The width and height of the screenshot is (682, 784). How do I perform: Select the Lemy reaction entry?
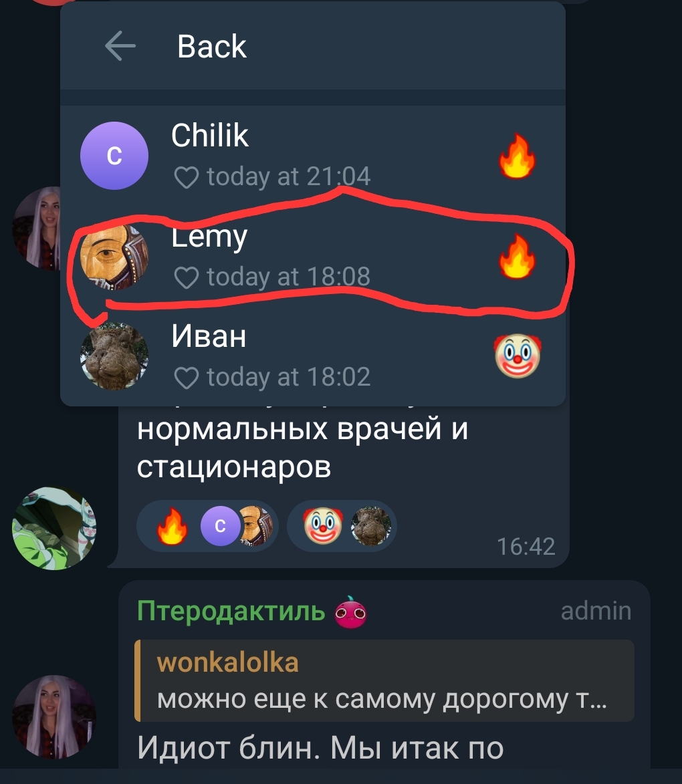[313, 255]
